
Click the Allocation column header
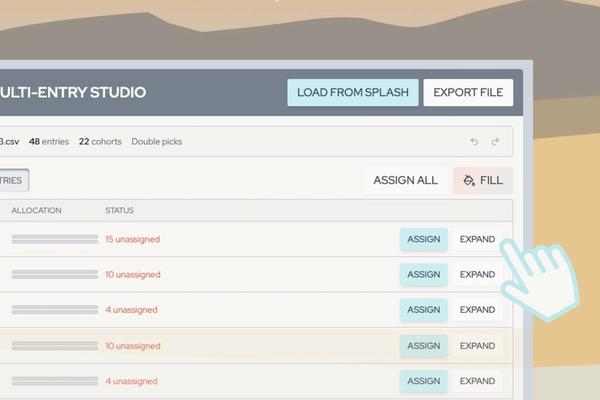tap(36, 211)
